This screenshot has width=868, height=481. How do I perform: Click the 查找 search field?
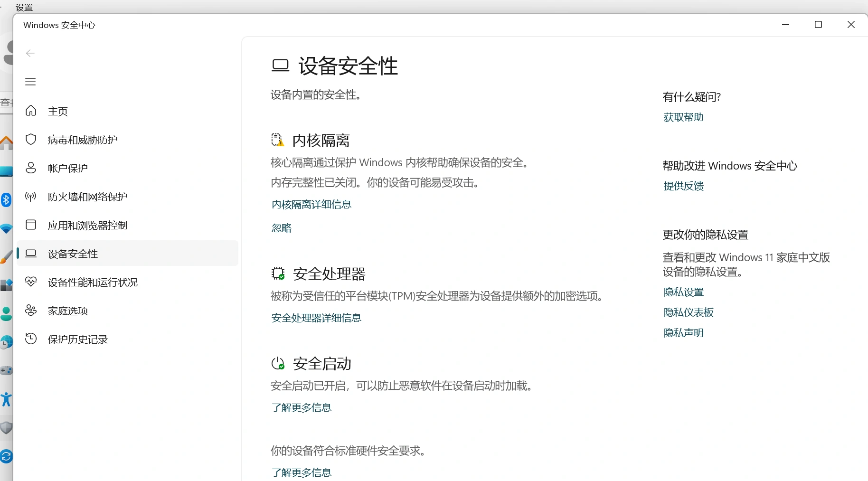click(x=6, y=103)
